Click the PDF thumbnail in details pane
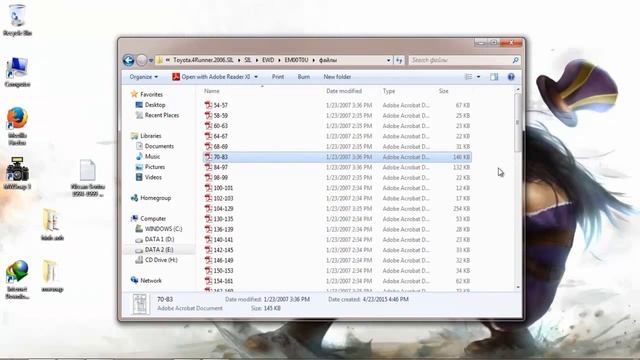The image size is (640, 360). pyautogui.click(x=140, y=304)
